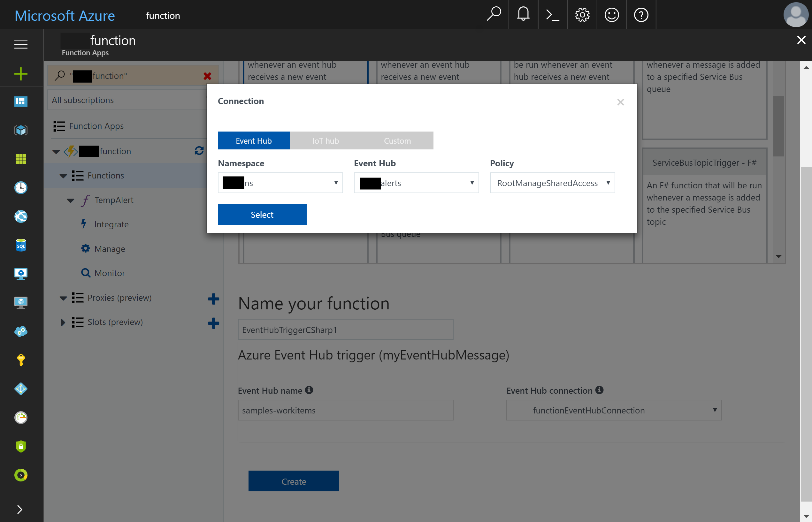812x522 pixels.
Task: Collapse the function app tree node
Action: (x=56, y=152)
